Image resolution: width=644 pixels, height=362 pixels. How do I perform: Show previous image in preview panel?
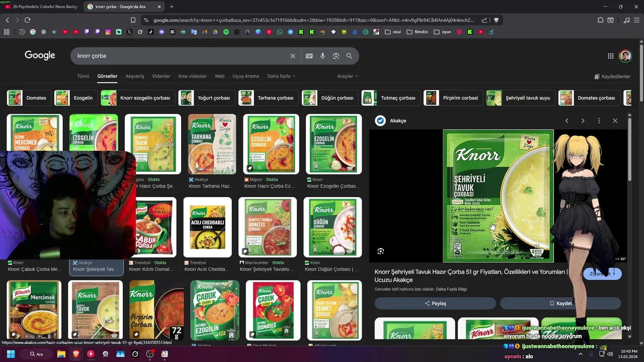pos(567,121)
